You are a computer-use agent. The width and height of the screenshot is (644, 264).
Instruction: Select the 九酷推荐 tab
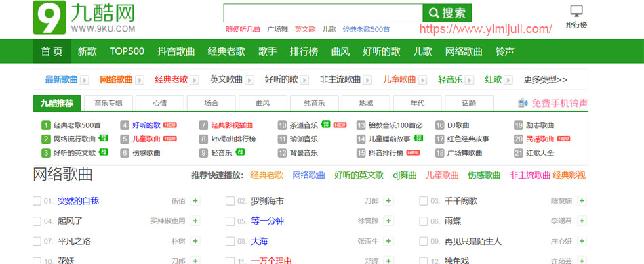click(57, 104)
